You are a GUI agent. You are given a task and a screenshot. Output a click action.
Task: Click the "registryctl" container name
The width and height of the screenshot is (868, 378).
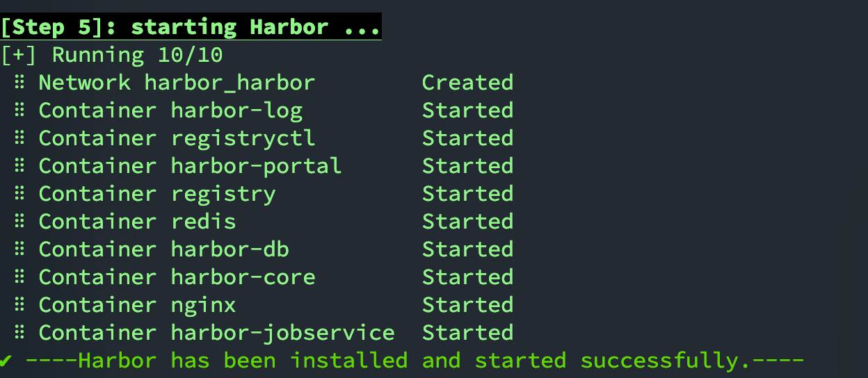coord(243,138)
